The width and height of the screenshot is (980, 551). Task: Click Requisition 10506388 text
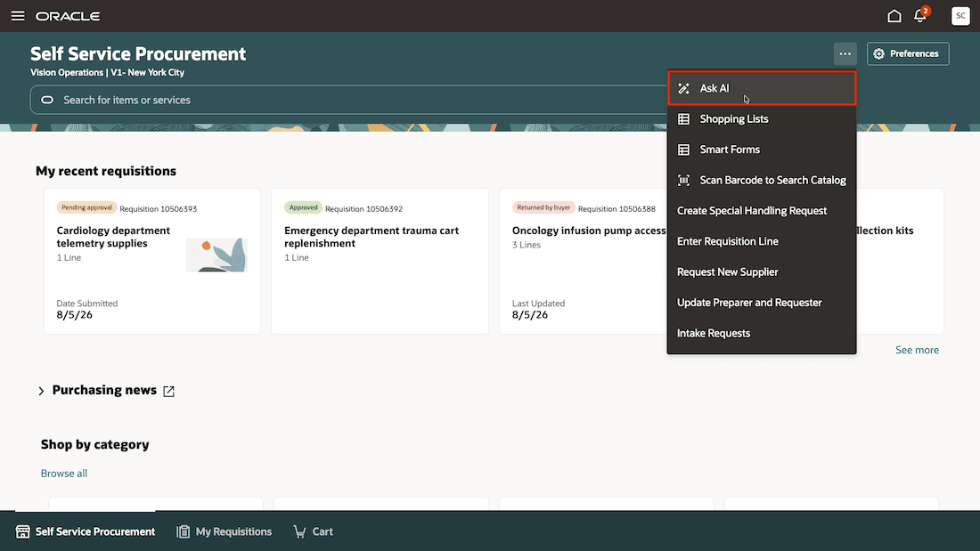pyautogui.click(x=617, y=208)
